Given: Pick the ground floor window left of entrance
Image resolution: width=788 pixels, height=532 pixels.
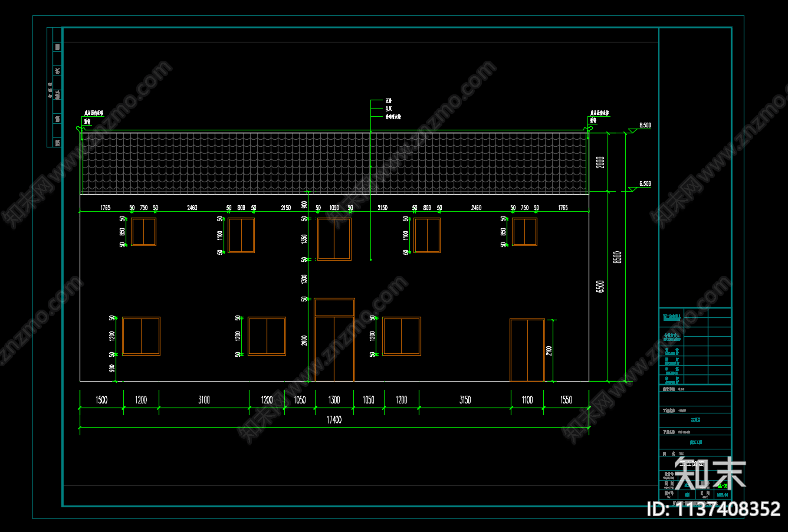Looking at the screenshot, I should [x=267, y=336].
